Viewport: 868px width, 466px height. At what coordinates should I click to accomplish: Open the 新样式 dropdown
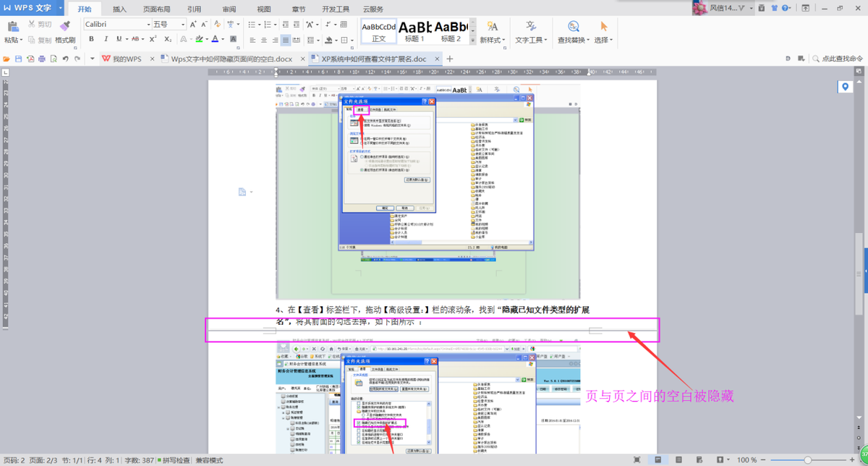(x=493, y=40)
